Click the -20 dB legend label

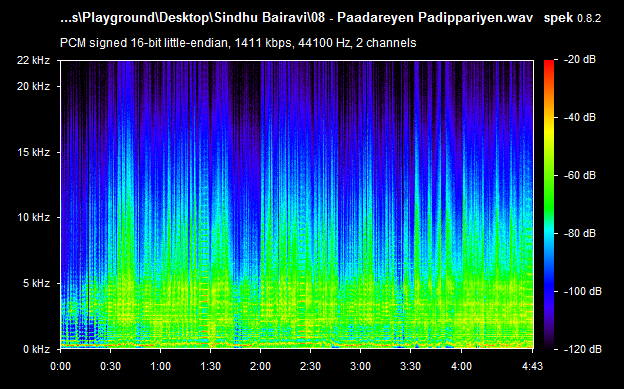click(580, 60)
